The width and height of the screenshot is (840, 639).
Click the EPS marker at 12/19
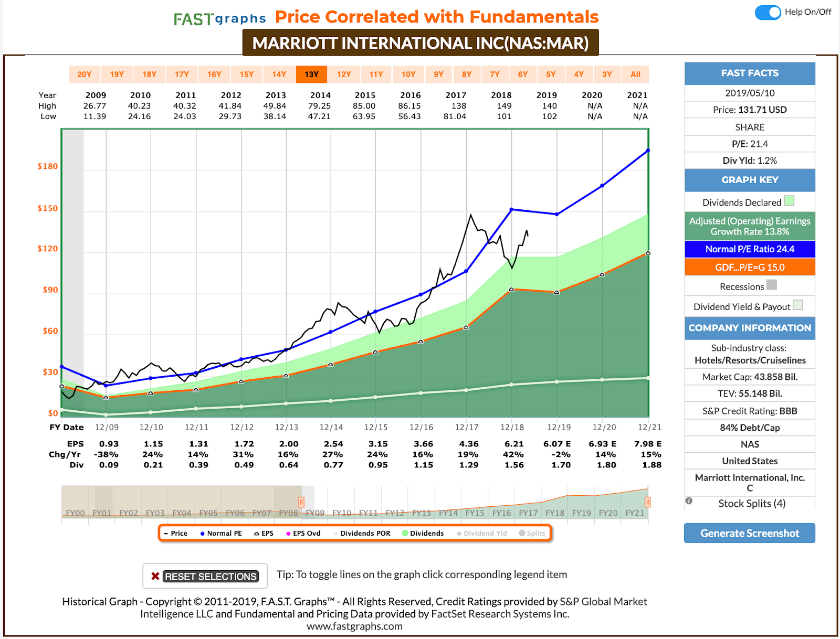[557, 292]
